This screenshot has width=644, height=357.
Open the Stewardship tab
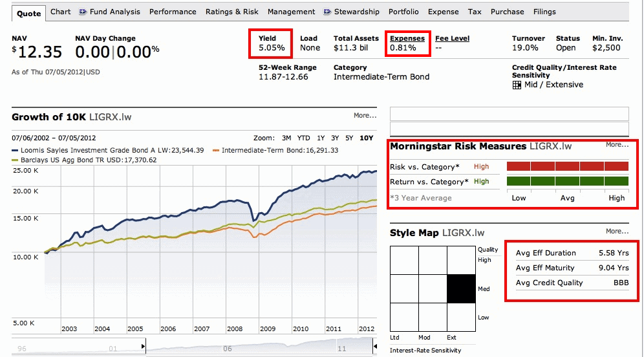click(357, 12)
